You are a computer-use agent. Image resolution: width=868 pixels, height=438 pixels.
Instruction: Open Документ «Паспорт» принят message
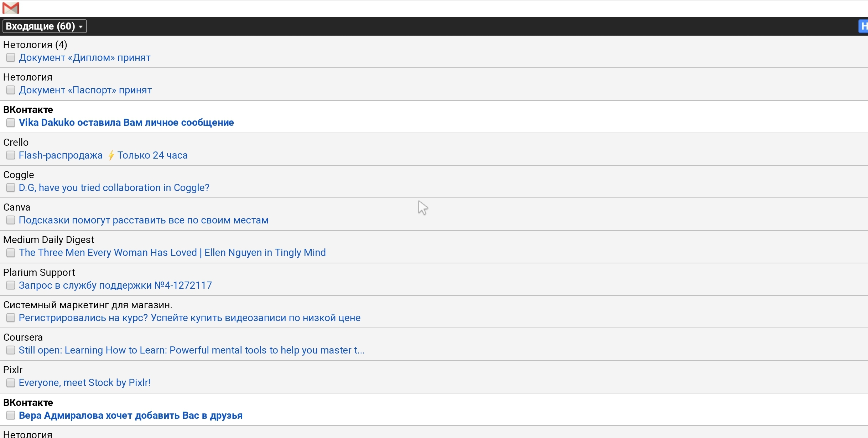(85, 90)
